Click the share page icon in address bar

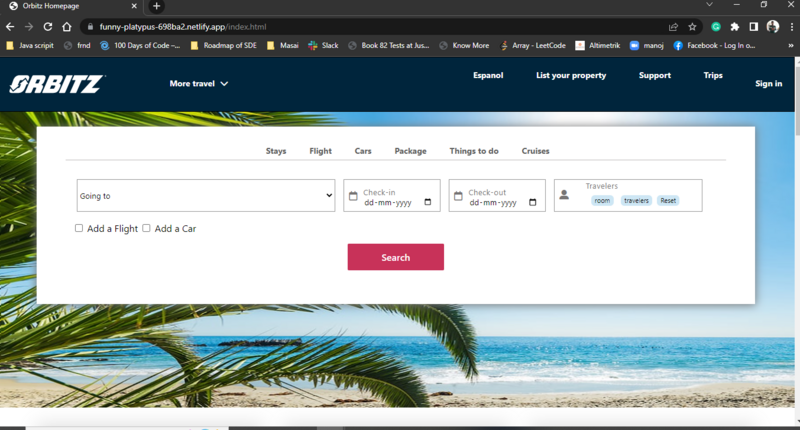(x=673, y=27)
